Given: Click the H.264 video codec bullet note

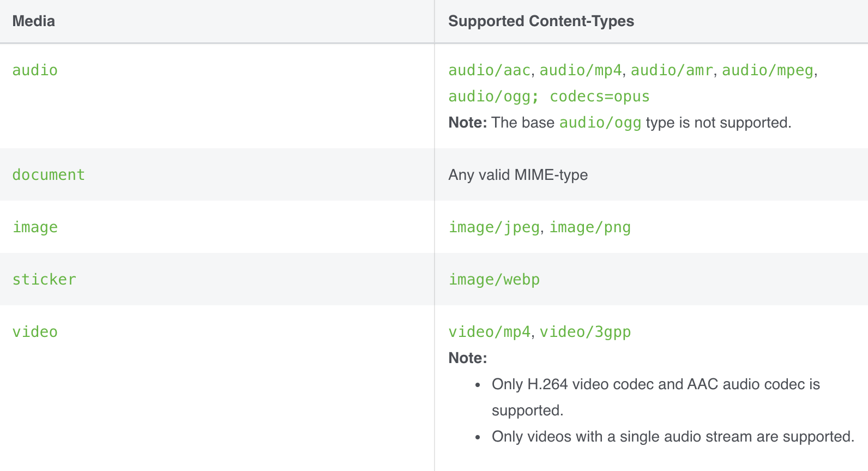Looking at the screenshot, I should click(655, 385).
